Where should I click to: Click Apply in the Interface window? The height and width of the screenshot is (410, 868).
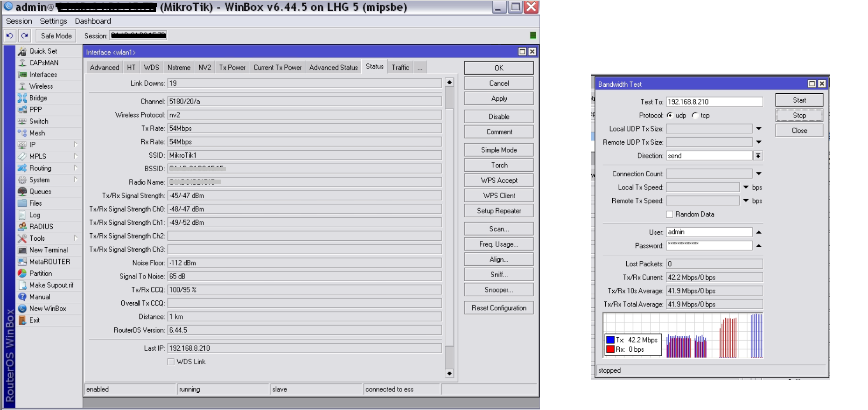[x=499, y=99]
